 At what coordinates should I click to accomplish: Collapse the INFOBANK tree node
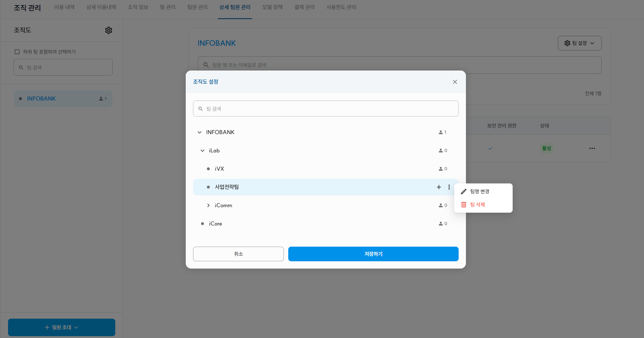click(x=200, y=132)
